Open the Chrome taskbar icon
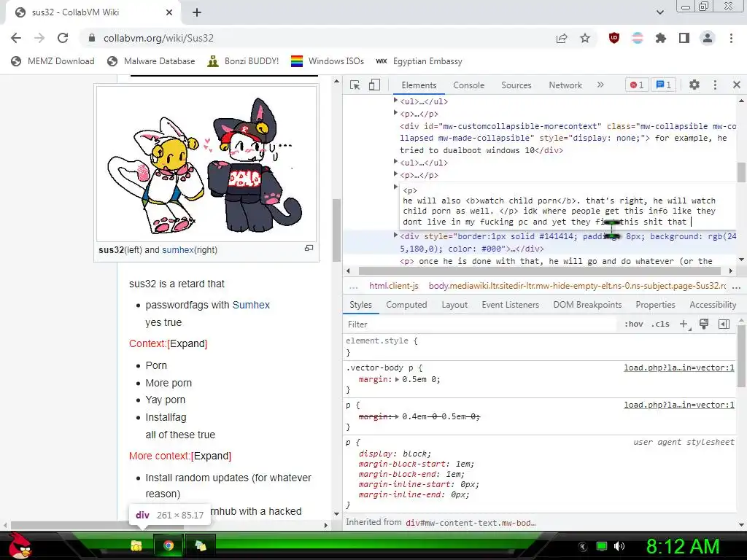This screenshot has width=747, height=560. click(169, 545)
